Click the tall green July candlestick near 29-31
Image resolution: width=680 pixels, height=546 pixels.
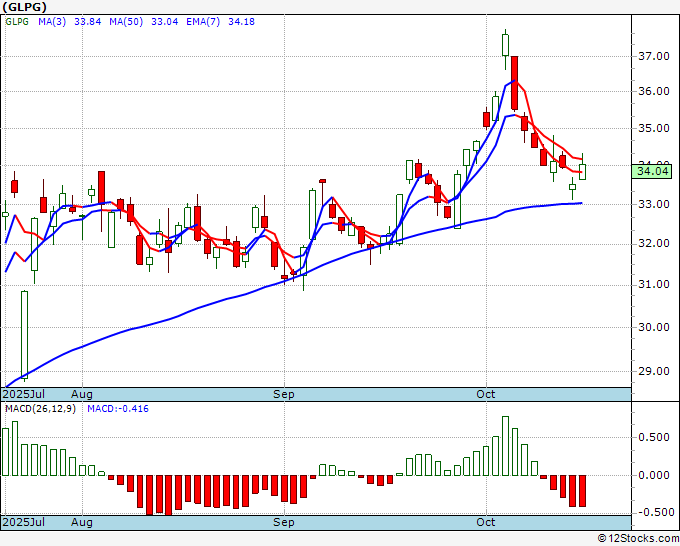pyautogui.click(x=25, y=335)
